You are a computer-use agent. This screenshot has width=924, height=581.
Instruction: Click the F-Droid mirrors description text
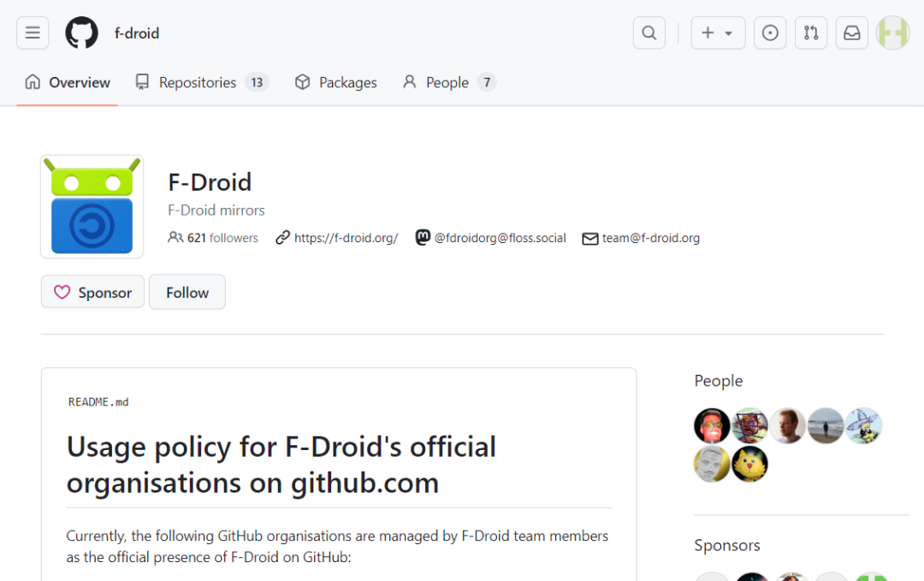216,210
